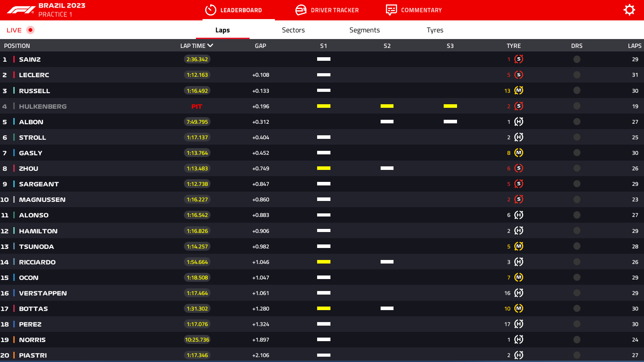Click Albon's hard tyre icon

pyautogui.click(x=518, y=122)
